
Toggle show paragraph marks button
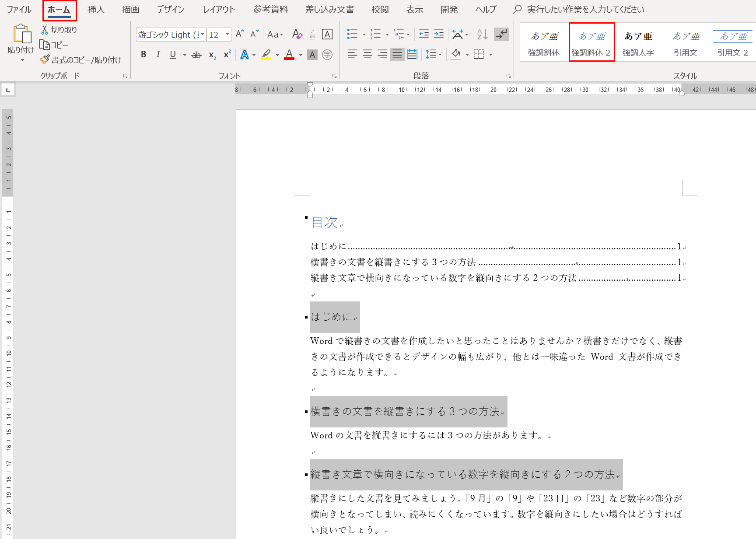coord(501,34)
